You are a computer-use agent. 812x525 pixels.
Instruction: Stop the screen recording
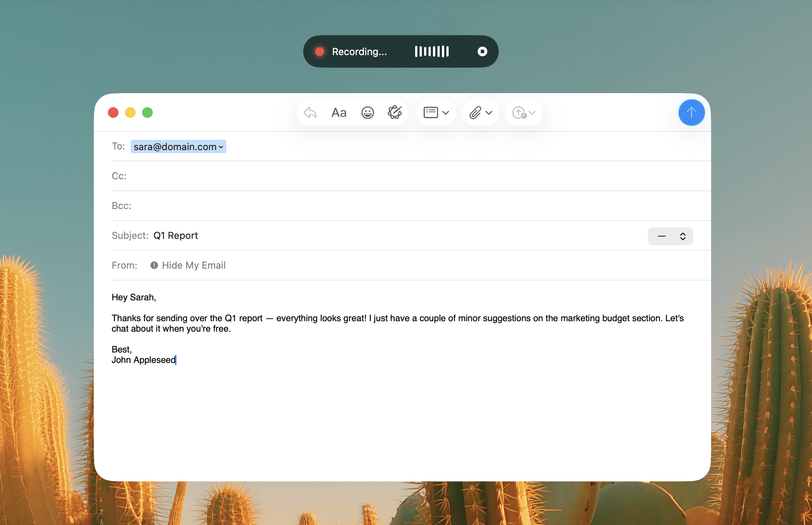[x=482, y=51]
